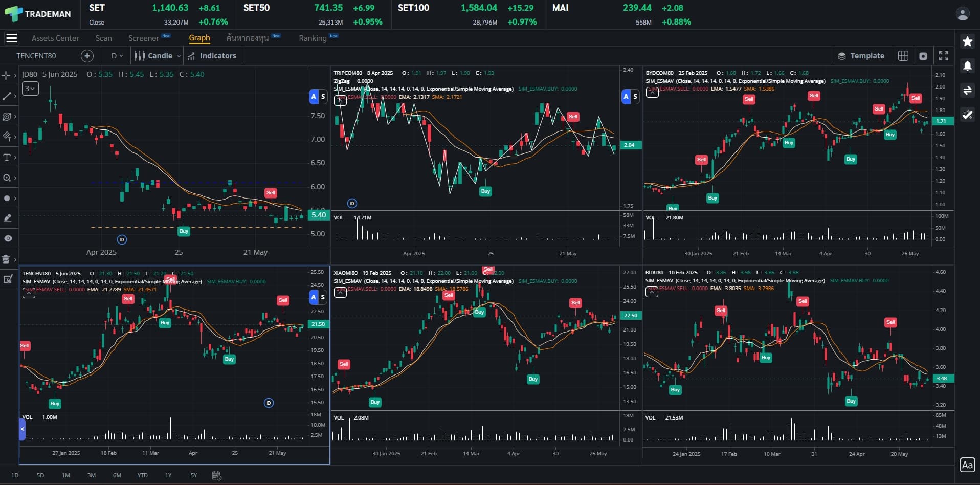Open the hamburger main menu

(x=11, y=38)
